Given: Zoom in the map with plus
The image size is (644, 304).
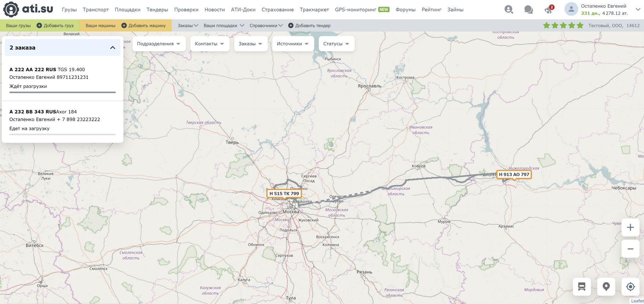Looking at the screenshot, I should click(x=630, y=227).
